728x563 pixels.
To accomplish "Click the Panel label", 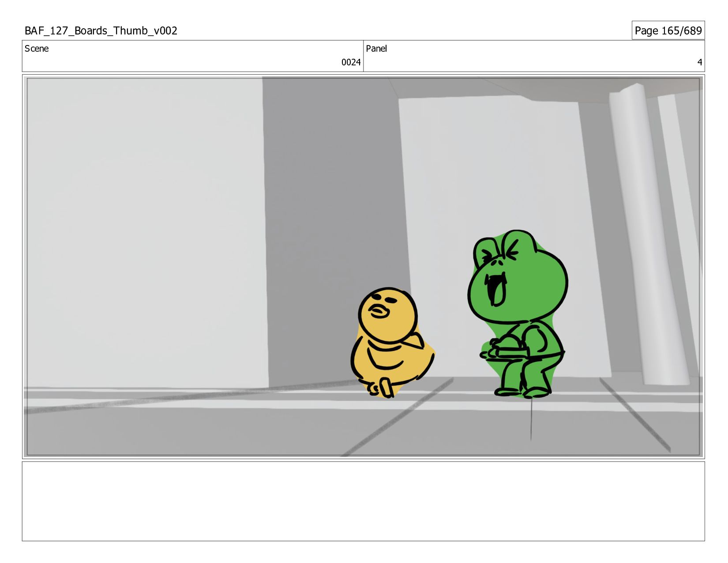I will 376,49.
